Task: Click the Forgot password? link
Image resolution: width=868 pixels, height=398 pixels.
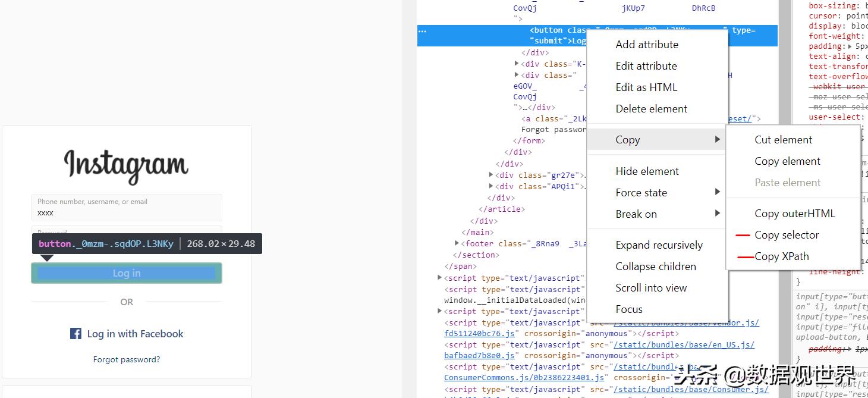Action: (x=127, y=359)
